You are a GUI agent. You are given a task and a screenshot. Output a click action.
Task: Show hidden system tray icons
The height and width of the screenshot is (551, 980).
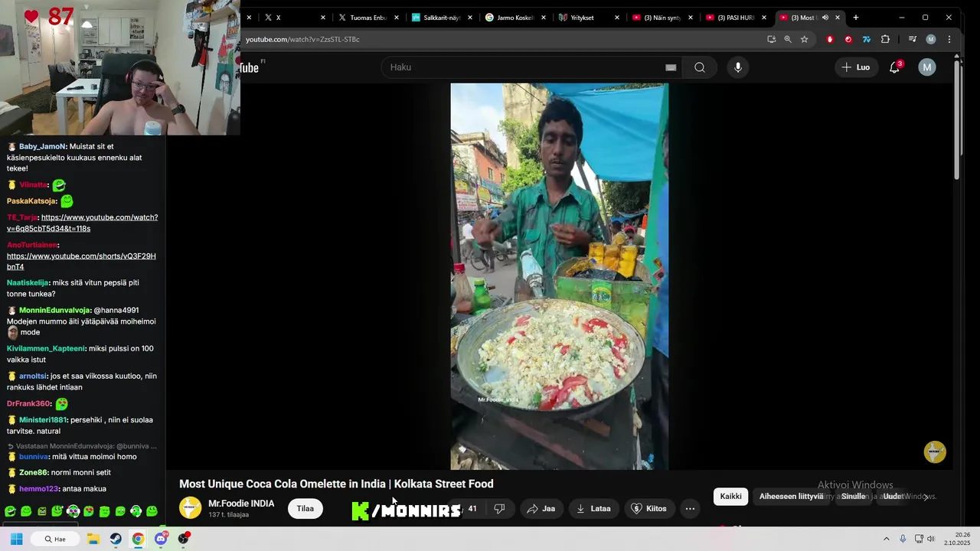point(887,539)
